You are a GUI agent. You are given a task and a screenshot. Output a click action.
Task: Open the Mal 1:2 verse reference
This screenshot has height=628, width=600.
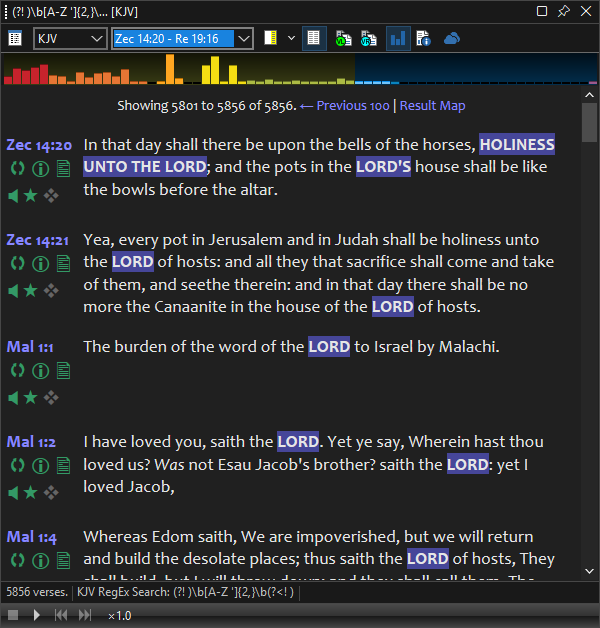31,442
